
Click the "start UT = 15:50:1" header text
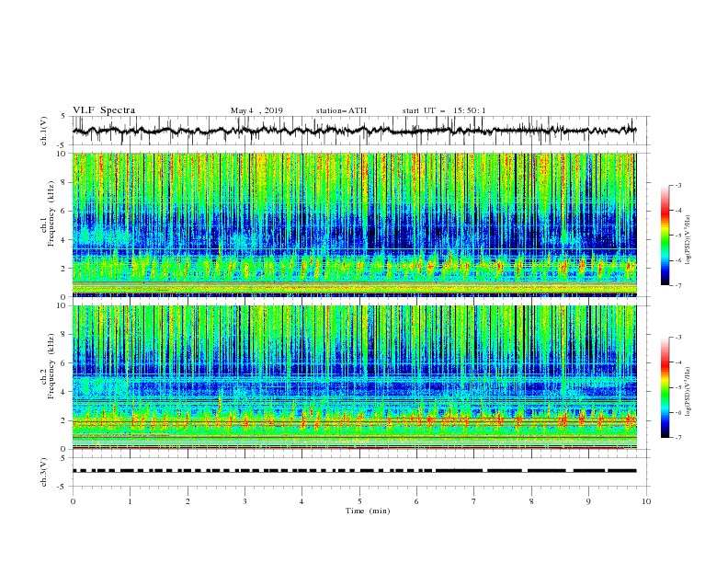pyautogui.click(x=444, y=110)
